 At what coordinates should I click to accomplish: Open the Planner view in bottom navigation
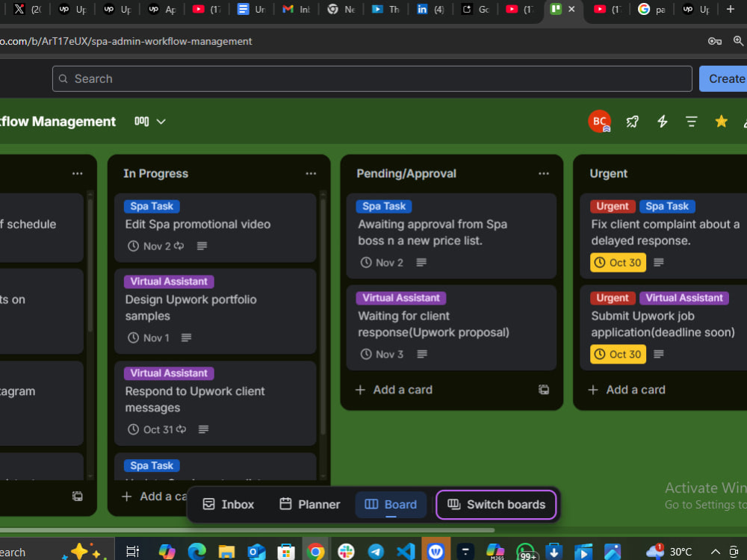pos(310,505)
